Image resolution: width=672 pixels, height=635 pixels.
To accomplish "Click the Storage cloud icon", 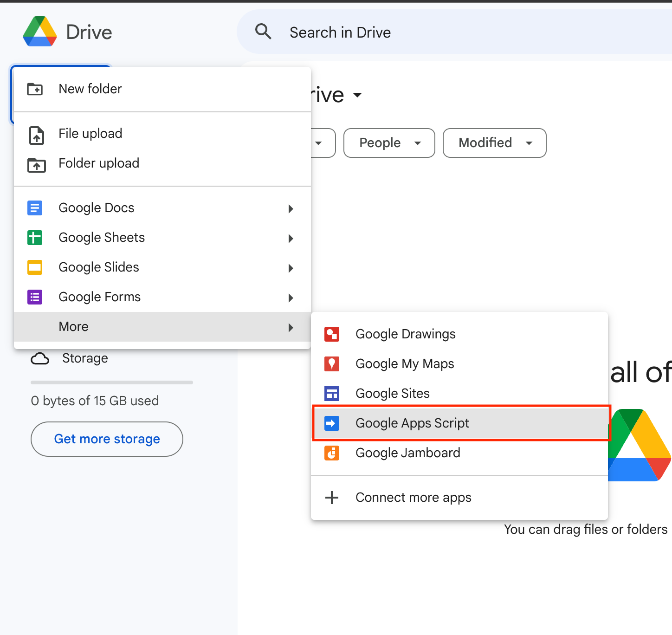I will (40, 358).
